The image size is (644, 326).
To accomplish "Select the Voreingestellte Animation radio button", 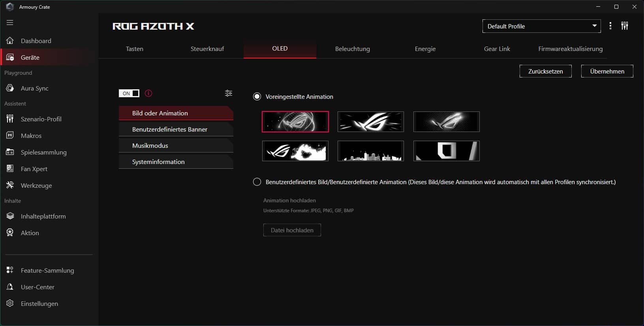I will (257, 97).
